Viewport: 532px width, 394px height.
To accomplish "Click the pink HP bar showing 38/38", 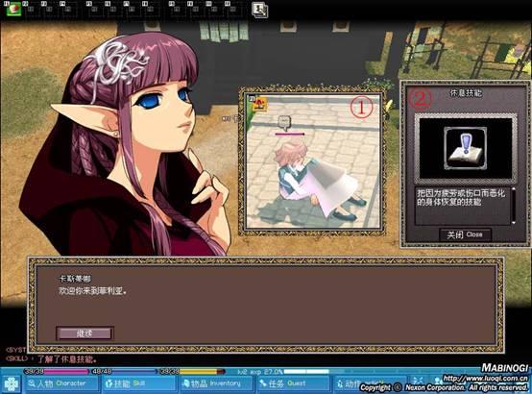I will coord(56,371).
